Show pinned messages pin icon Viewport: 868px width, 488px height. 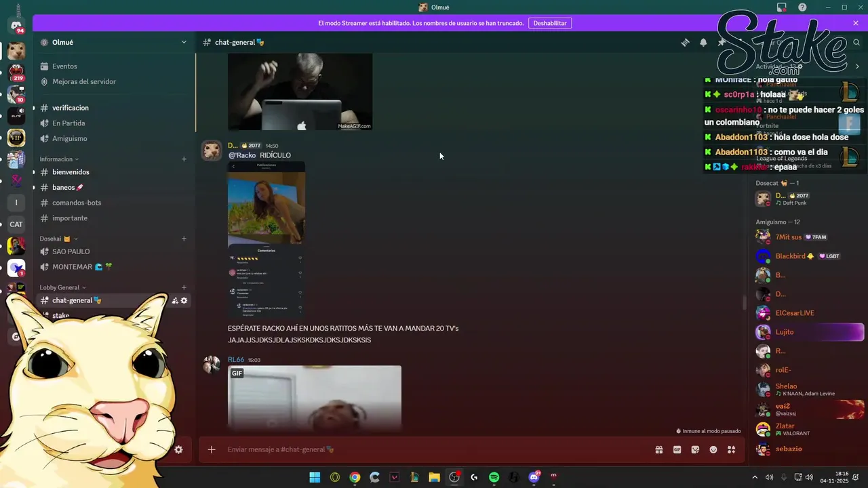tap(722, 42)
